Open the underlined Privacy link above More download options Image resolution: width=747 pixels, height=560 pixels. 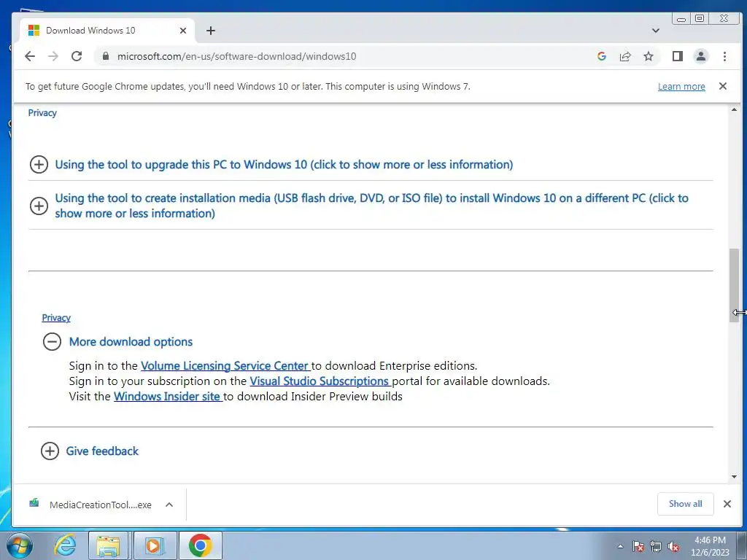click(x=56, y=318)
